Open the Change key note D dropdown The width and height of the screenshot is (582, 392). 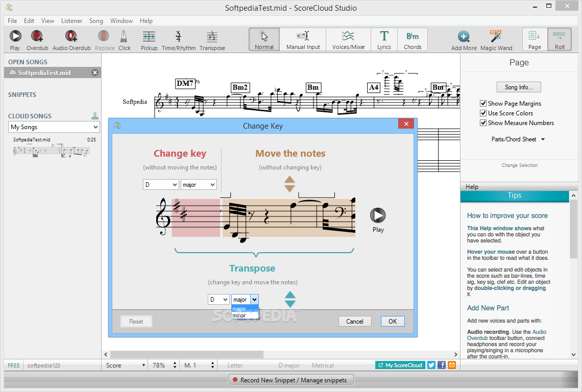pos(161,184)
